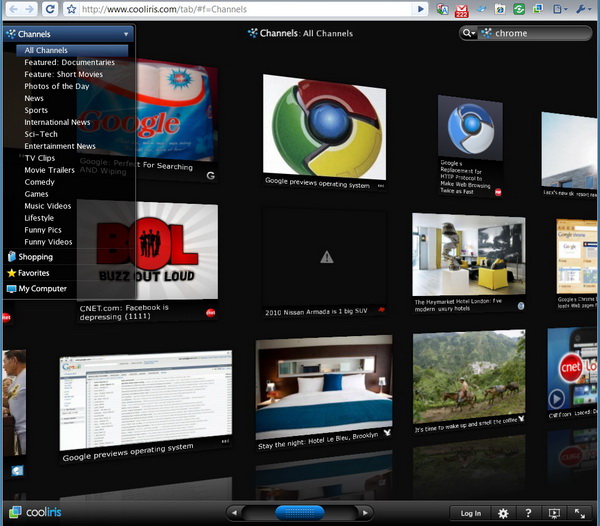
Task: Click the scroll left arrow
Action: coord(234,513)
